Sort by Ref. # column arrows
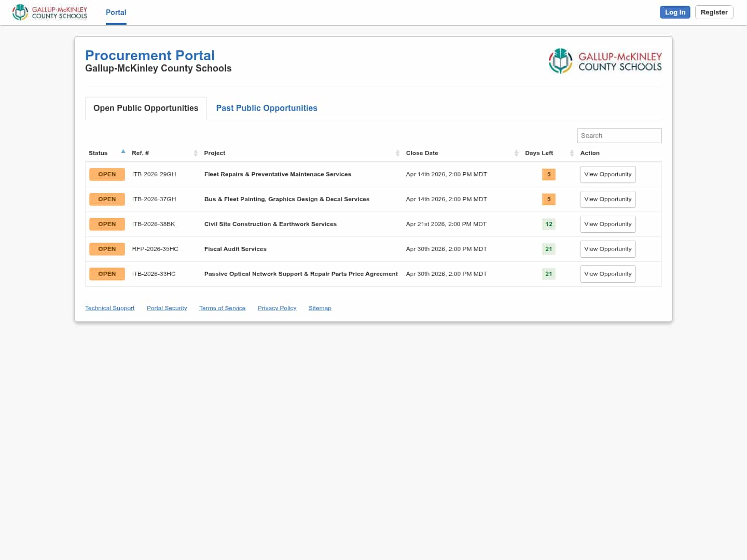747x560 pixels. 196,153
